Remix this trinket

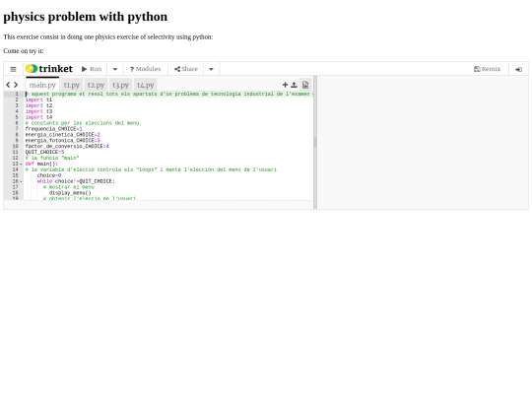tap(488, 69)
